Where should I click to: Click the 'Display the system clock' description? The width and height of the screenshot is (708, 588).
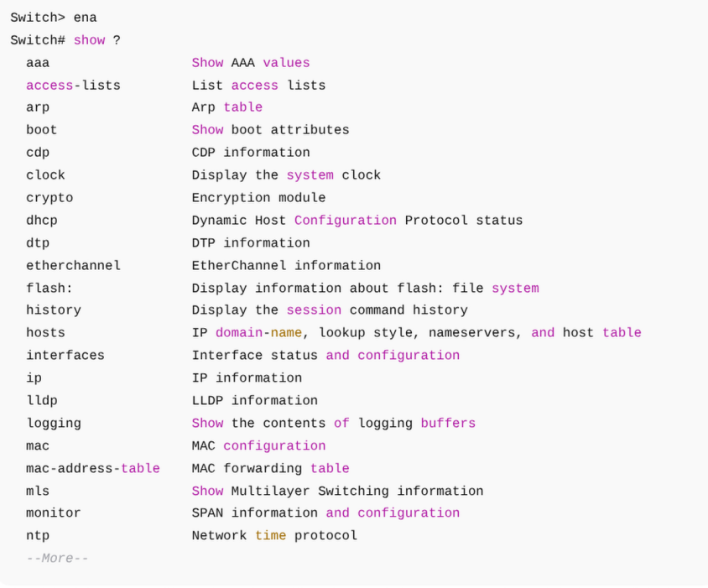pos(286,175)
